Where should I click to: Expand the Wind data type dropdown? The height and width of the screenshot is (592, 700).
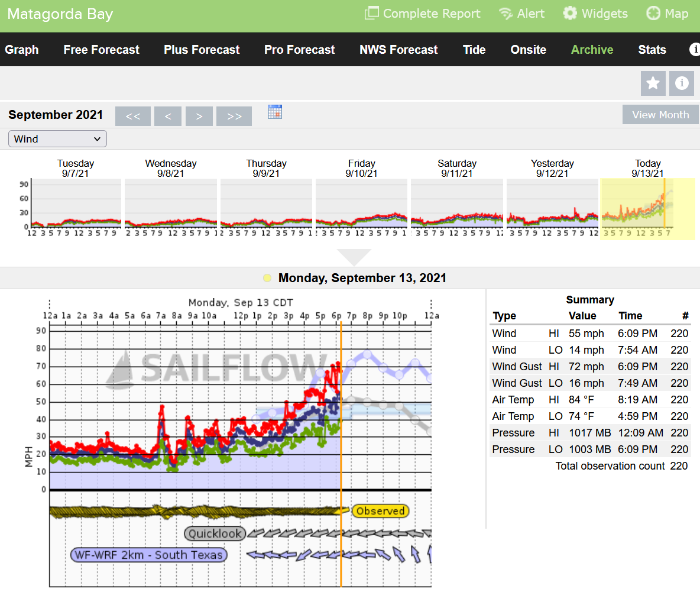click(x=57, y=139)
